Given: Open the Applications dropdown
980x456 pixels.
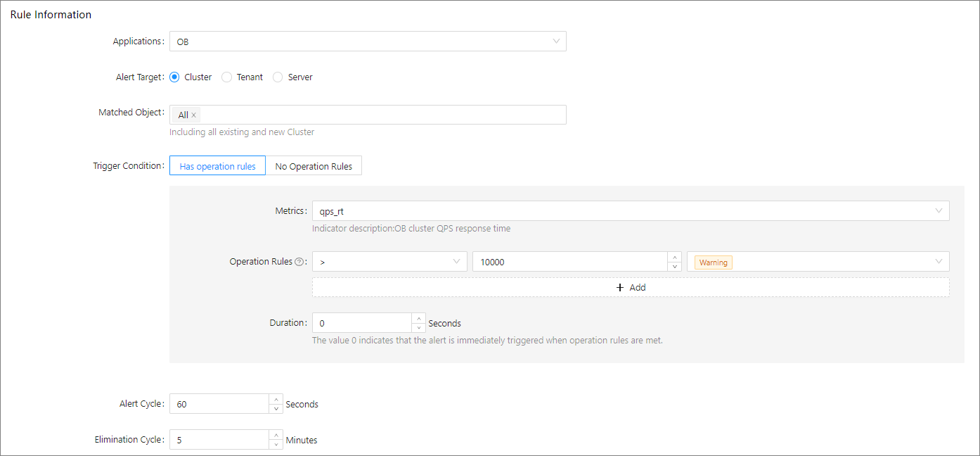Looking at the screenshot, I should [x=368, y=42].
